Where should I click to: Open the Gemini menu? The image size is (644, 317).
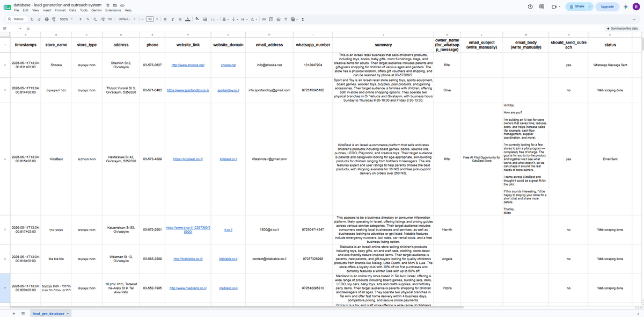point(97,10)
